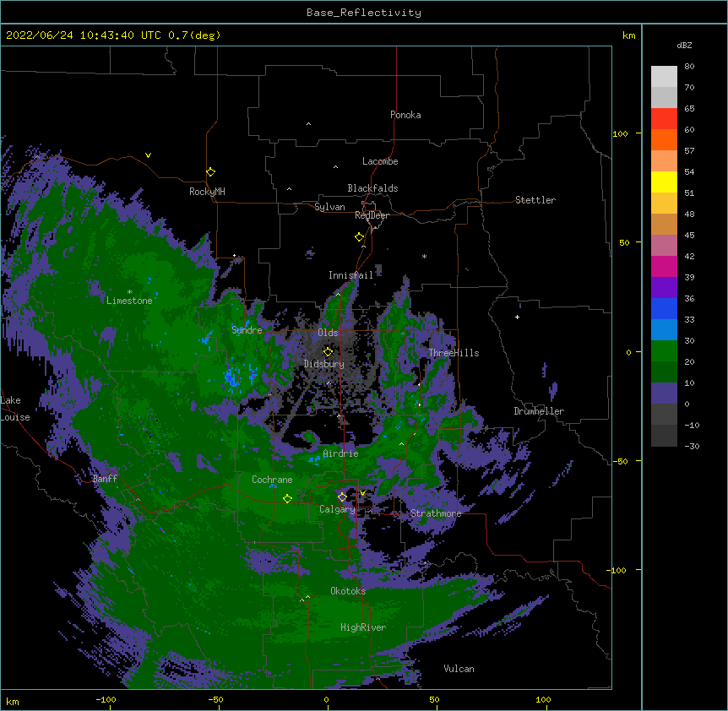Click the asterisk marker above Limestone label

point(129,292)
